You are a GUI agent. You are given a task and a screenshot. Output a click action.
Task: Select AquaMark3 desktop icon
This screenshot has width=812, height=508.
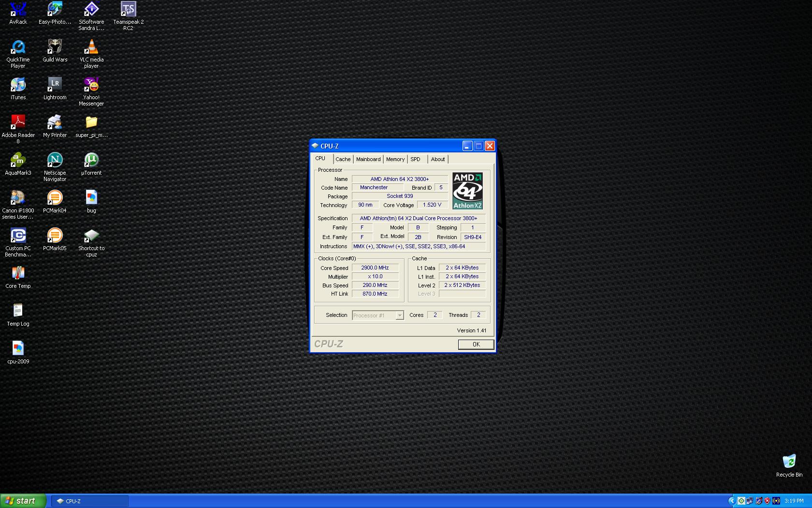click(18, 164)
